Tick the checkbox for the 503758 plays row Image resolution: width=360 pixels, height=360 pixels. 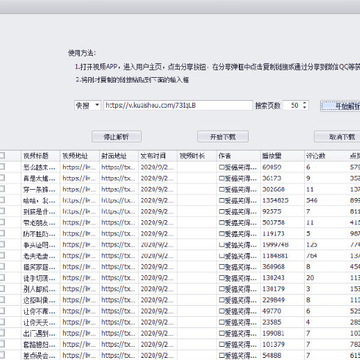click(x=2, y=222)
